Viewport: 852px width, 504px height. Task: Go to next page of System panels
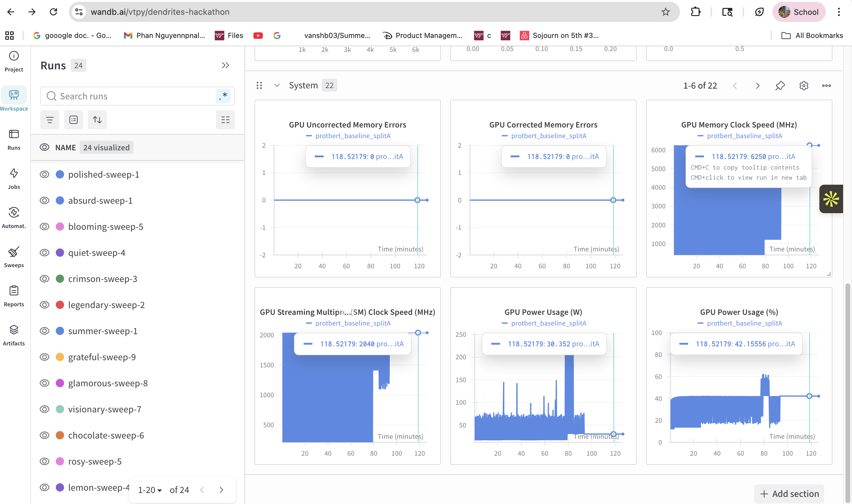[x=758, y=86]
